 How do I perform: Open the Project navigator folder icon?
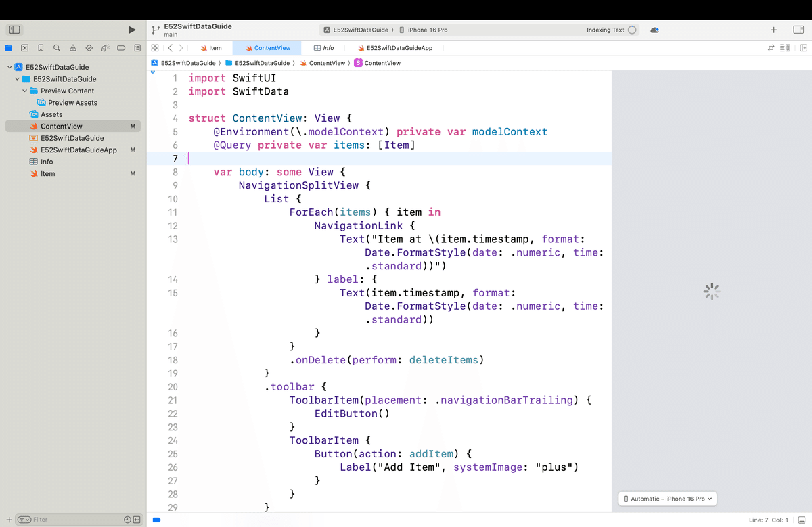[9, 48]
